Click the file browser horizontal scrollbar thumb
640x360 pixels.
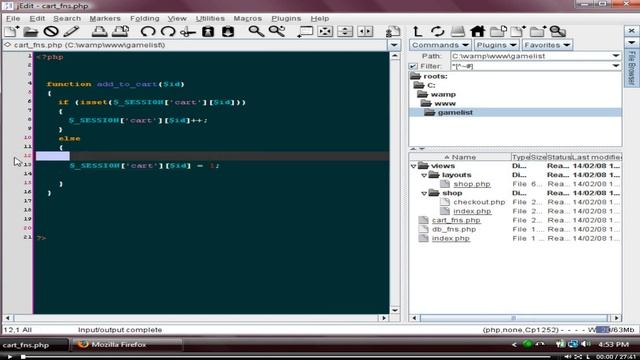click(513, 318)
